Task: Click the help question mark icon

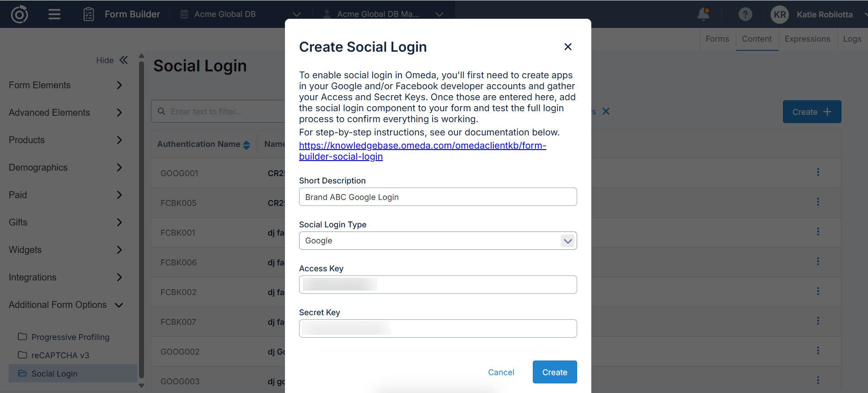Action: tap(745, 15)
